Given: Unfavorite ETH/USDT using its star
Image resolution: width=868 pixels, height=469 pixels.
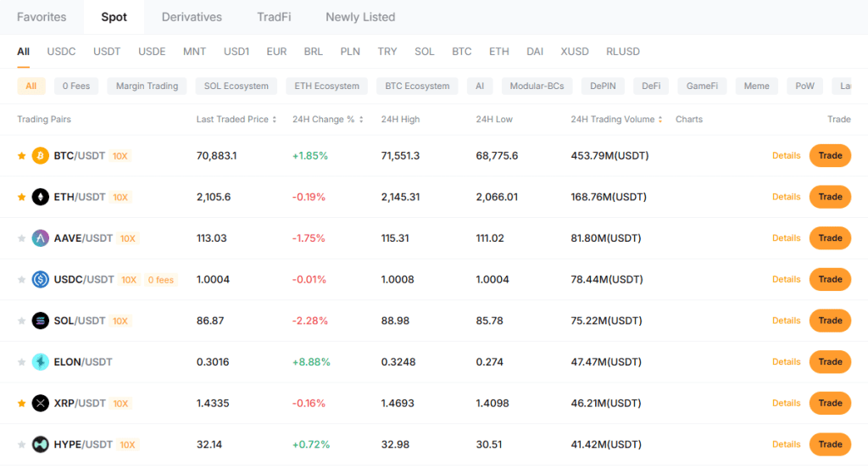Looking at the screenshot, I should click(x=21, y=197).
